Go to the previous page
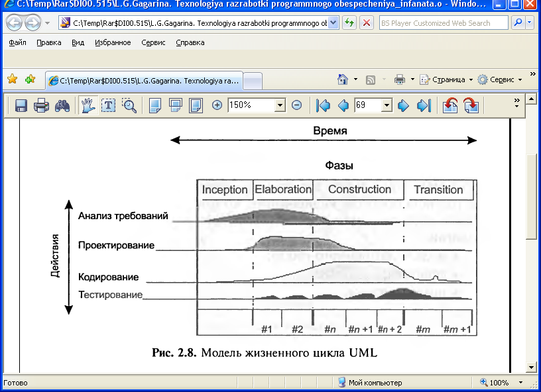This screenshot has height=392, width=541. point(343,105)
